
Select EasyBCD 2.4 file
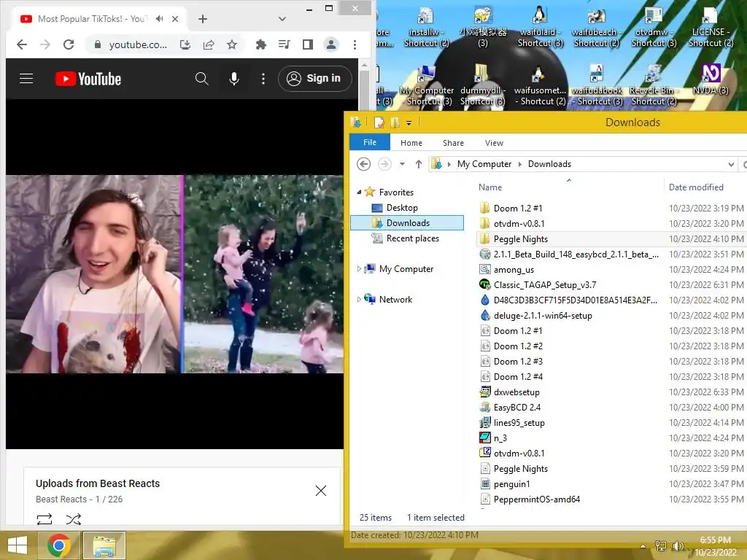517,407
